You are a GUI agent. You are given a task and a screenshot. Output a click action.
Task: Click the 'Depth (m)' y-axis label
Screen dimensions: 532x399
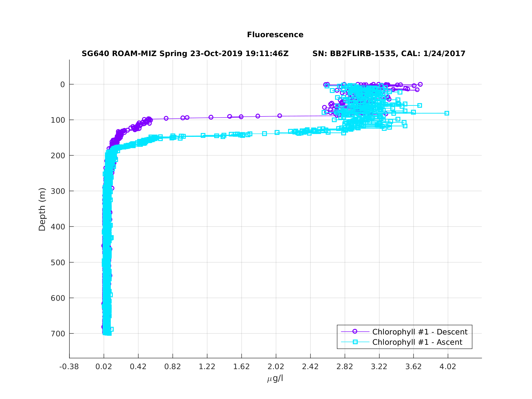[x=42, y=209]
